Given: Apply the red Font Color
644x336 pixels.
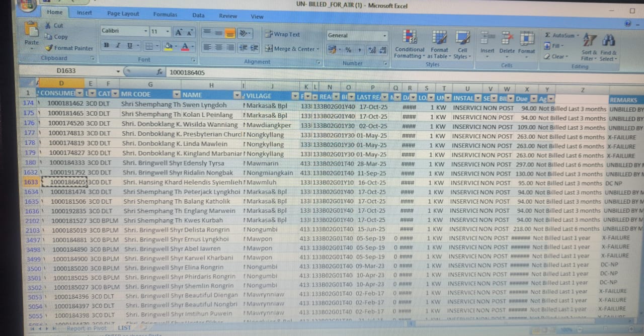Looking at the screenshot, I should 185,46.
